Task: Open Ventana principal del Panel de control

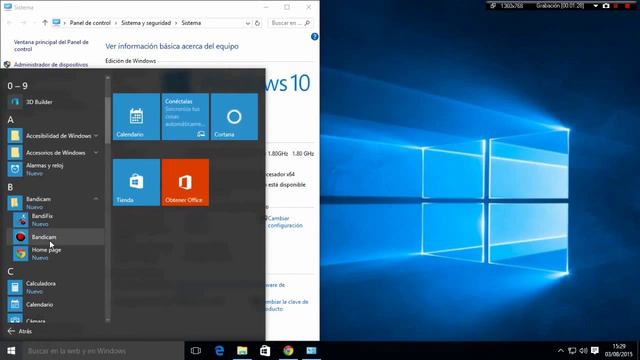Action: [51, 45]
